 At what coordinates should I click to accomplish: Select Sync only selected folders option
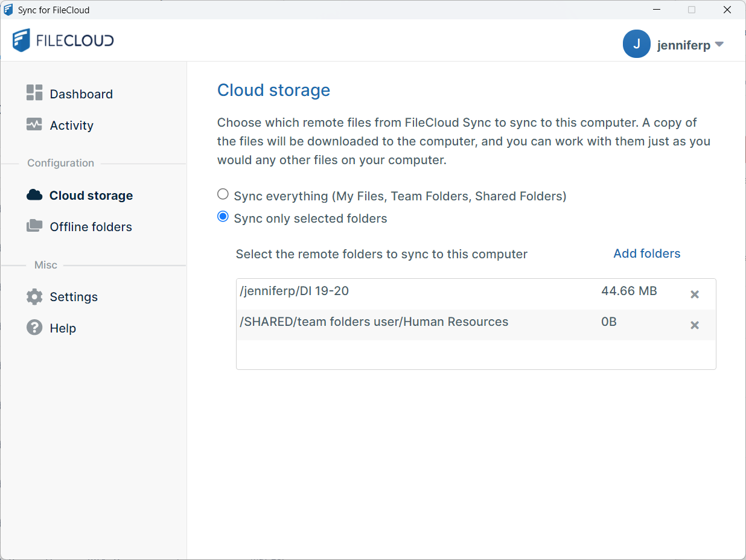(223, 217)
